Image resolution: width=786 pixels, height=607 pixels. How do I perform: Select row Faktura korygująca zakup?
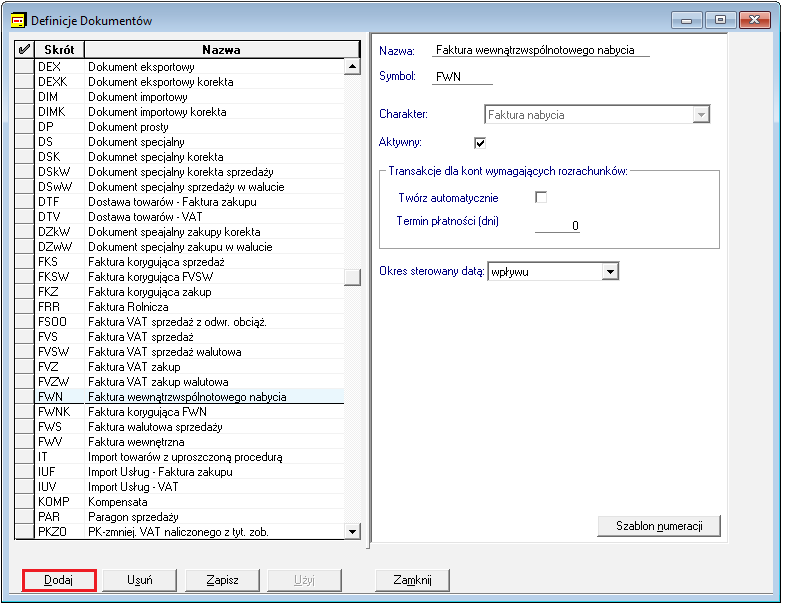pos(189,292)
